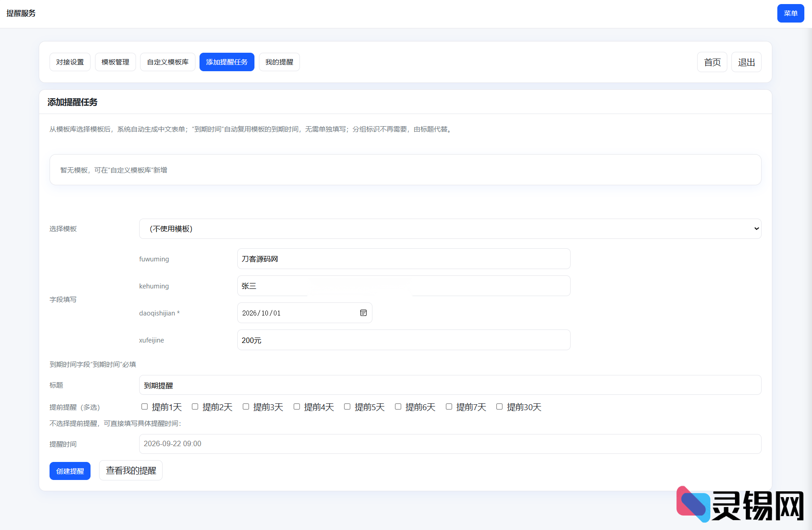Image resolution: width=812 pixels, height=530 pixels.
Task: Open the calendar picker for daoqishijian date field
Action: pos(363,313)
